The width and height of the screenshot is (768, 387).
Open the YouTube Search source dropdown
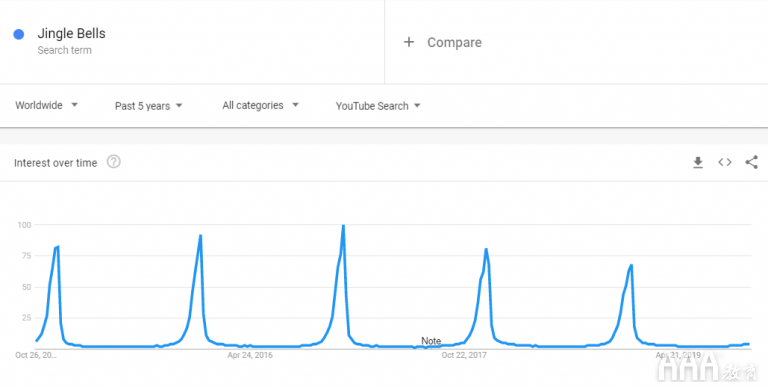pos(378,106)
